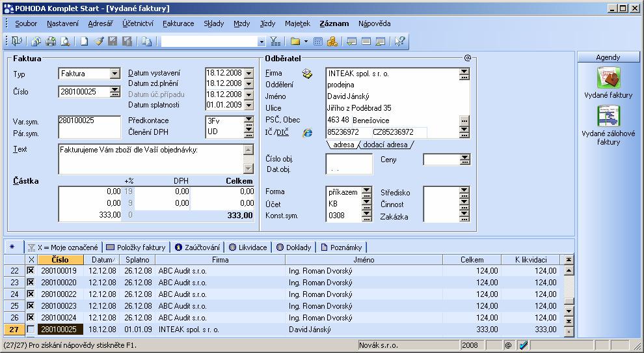This screenshot has height=353, width=644.
Task: Open Vydané zálohové faktury agenda icon
Action: (x=608, y=116)
